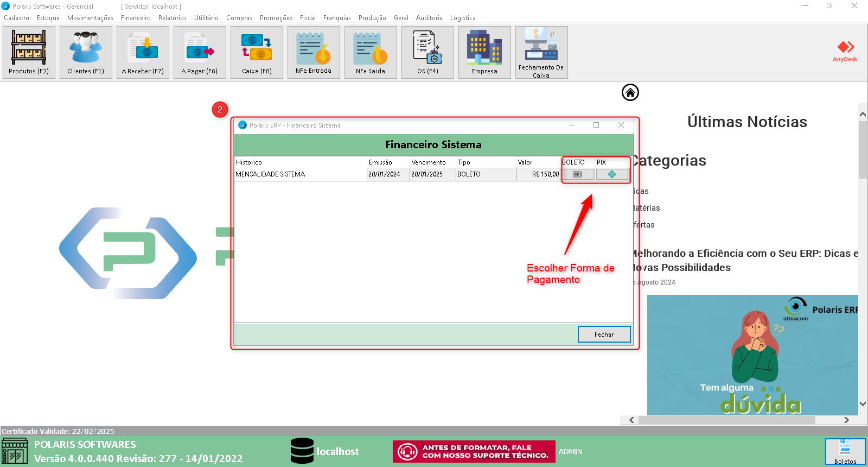Open NFe Entrada toolbar icon
The image size is (868, 467).
(314, 52)
